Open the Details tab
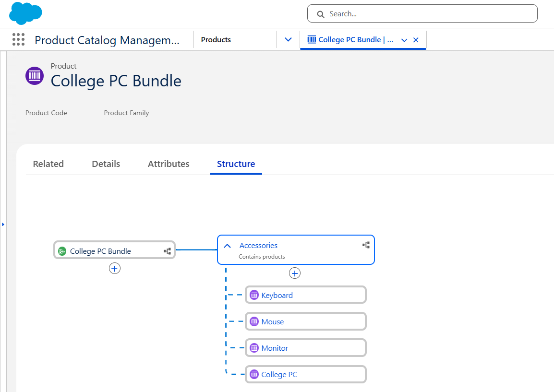This screenshot has width=554, height=392. pyautogui.click(x=106, y=164)
